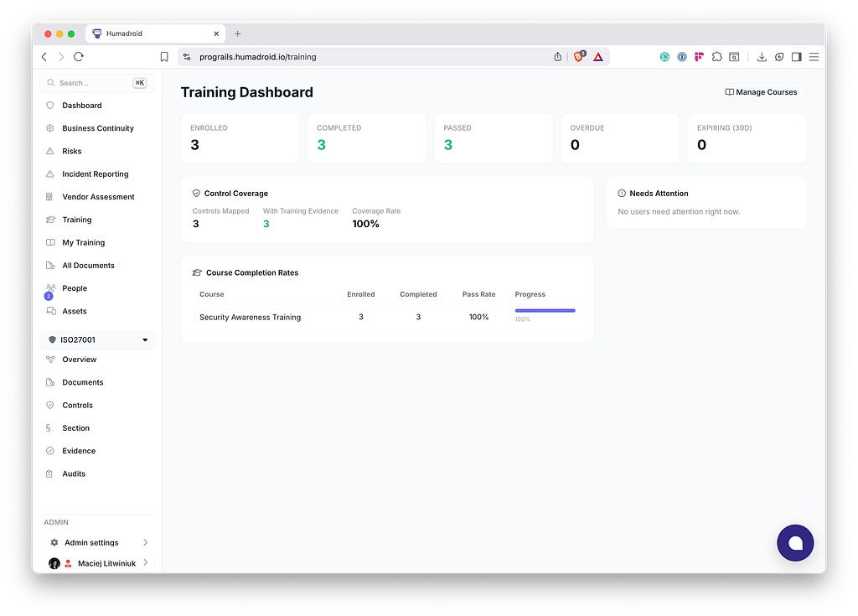Viewport: 858px width, 616px height.
Task: Expand the Admin settings chevron
Action: 146,542
